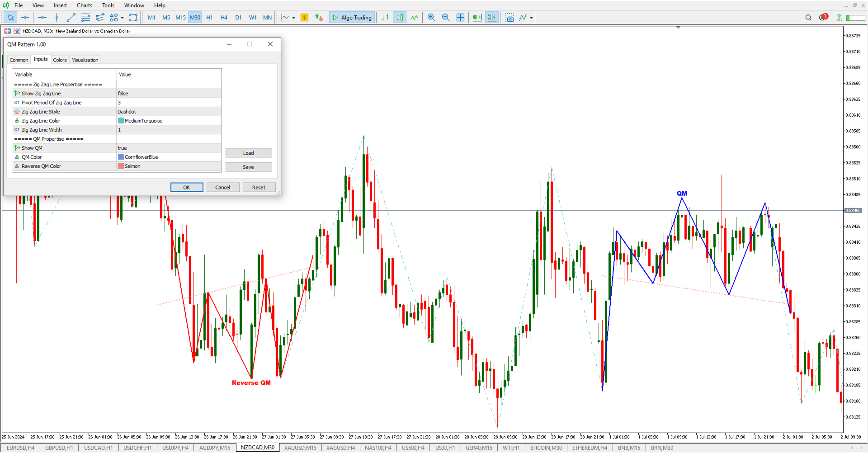Toggle chart shift from right border
Viewport: 868px width, 453px height.
tap(492, 18)
